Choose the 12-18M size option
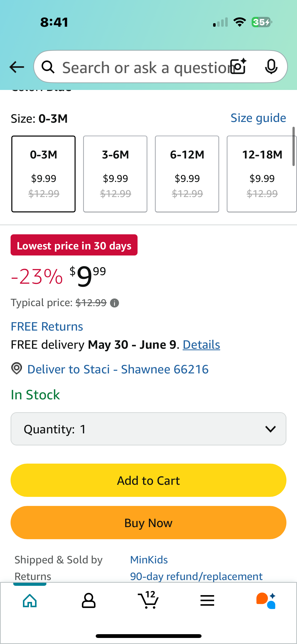 pos(262,174)
